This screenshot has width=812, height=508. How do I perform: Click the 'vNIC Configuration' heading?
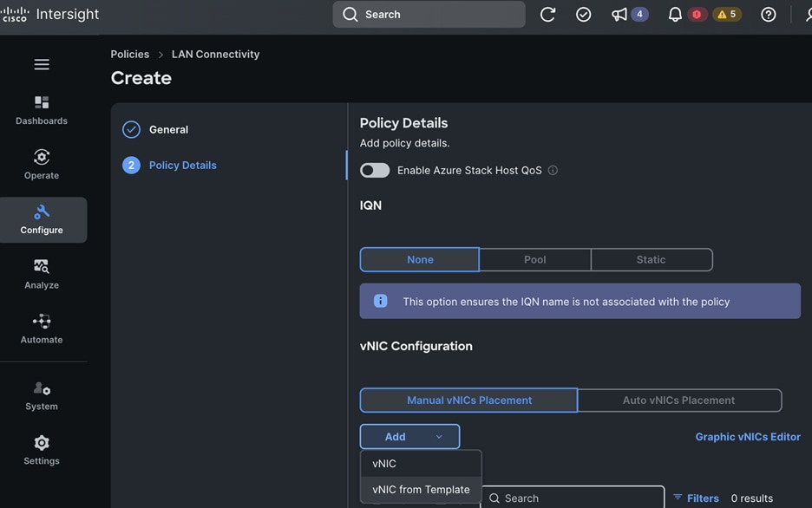click(x=416, y=346)
